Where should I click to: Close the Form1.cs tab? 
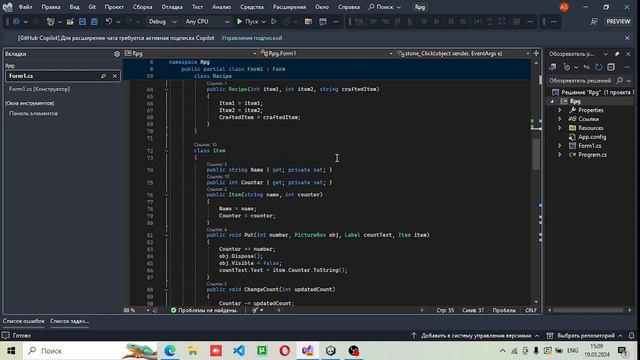click(x=115, y=76)
